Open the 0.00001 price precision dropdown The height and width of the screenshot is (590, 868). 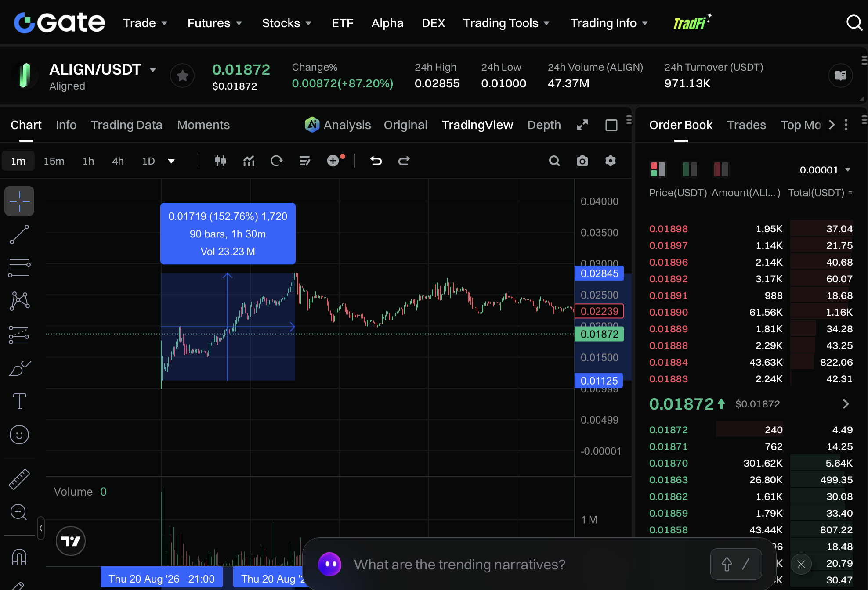(x=825, y=170)
